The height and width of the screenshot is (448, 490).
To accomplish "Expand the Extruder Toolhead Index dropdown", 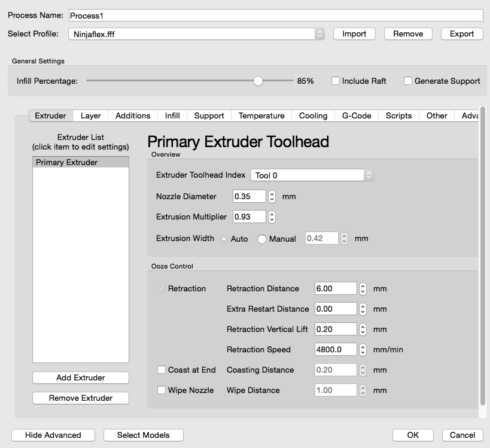I will pos(312,175).
